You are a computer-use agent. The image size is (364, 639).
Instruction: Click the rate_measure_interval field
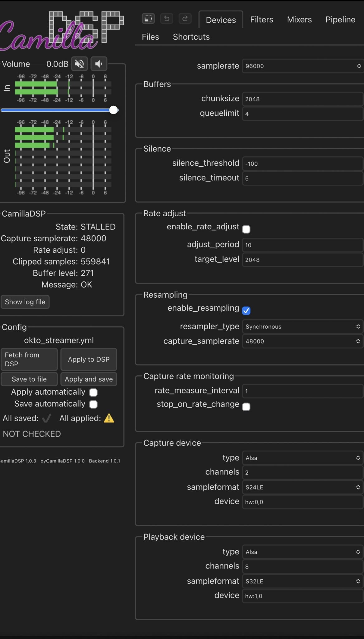(303, 391)
